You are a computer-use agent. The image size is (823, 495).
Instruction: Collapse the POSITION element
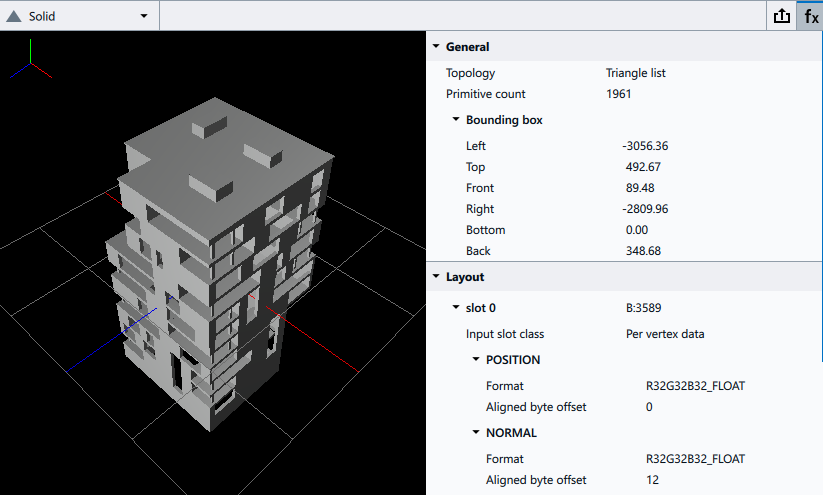pyautogui.click(x=476, y=360)
